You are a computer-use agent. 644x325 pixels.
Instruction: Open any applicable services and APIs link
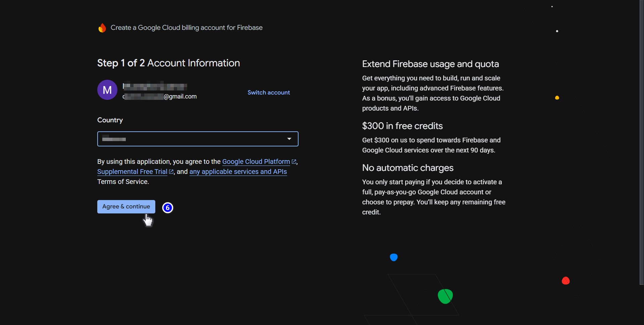click(238, 172)
